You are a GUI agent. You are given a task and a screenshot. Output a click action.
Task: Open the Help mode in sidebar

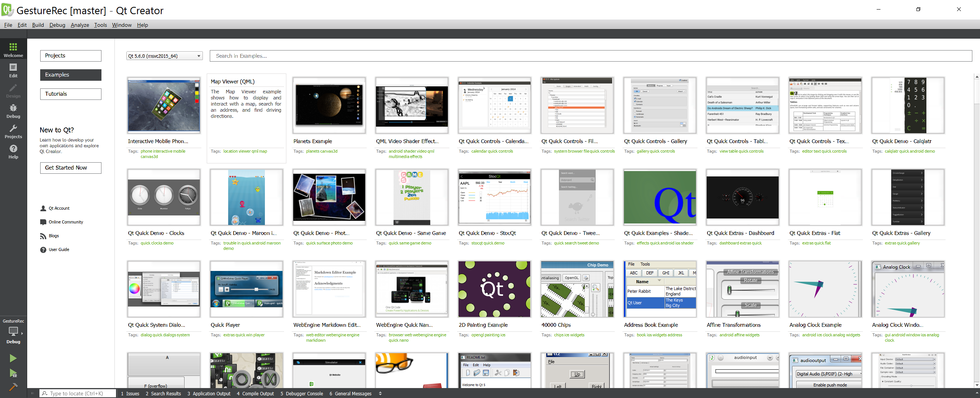13,152
